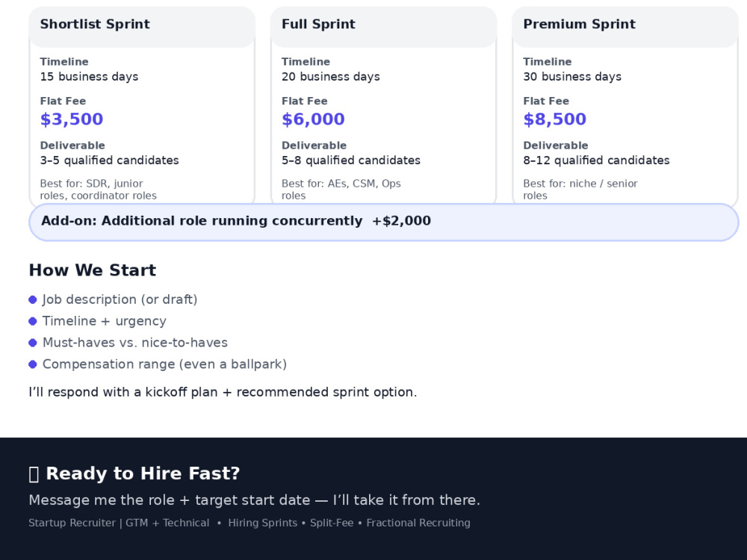
Task: Click the Ready to Hire Fast heading
Action: pos(143,474)
